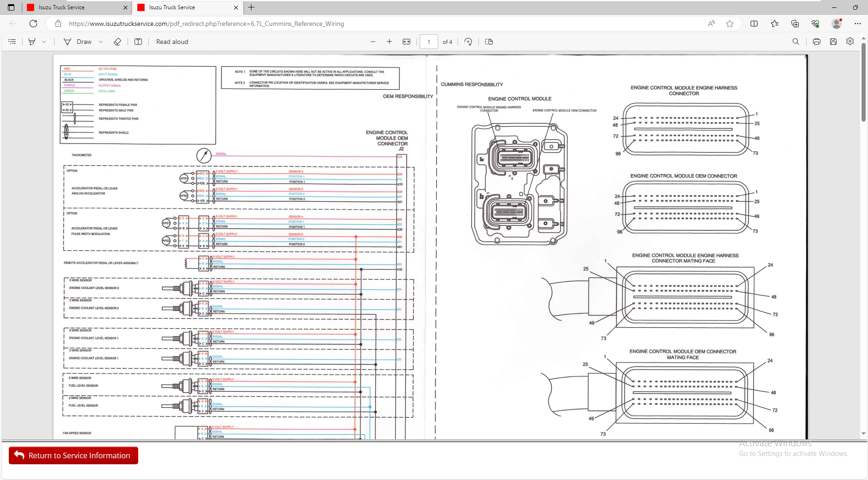Zoom in with the plus icon
The width and height of the screenshot is (868, 480).
pos(390,42)
